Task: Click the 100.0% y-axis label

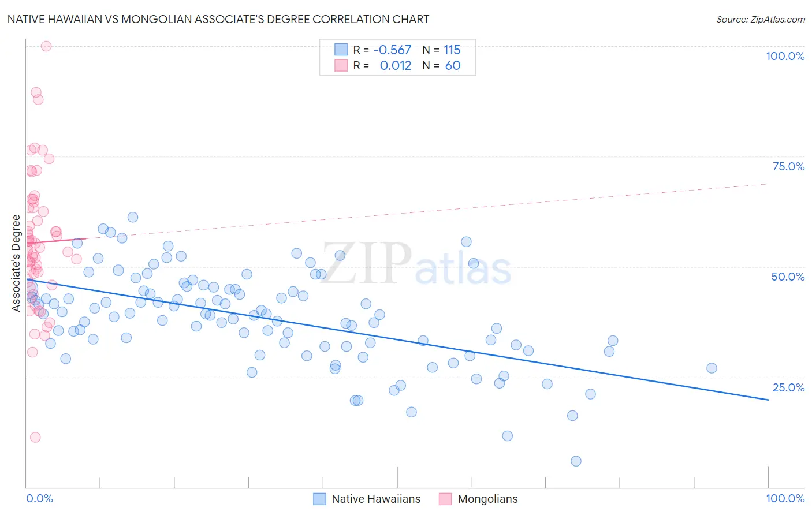Action: tap(785, 56)
